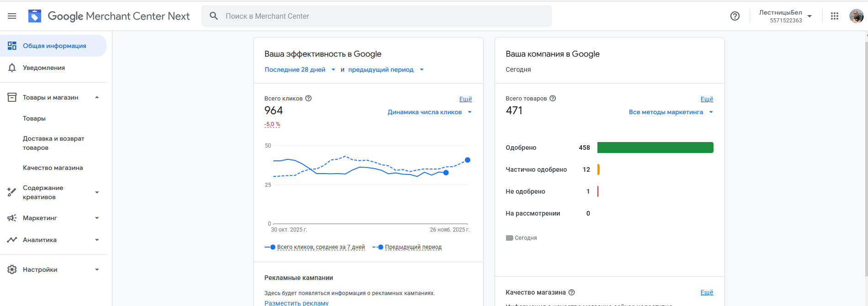Screen dimensions: 868x306
Task: Click the Разместить рекламу link
Action: [x=296, y=303]
